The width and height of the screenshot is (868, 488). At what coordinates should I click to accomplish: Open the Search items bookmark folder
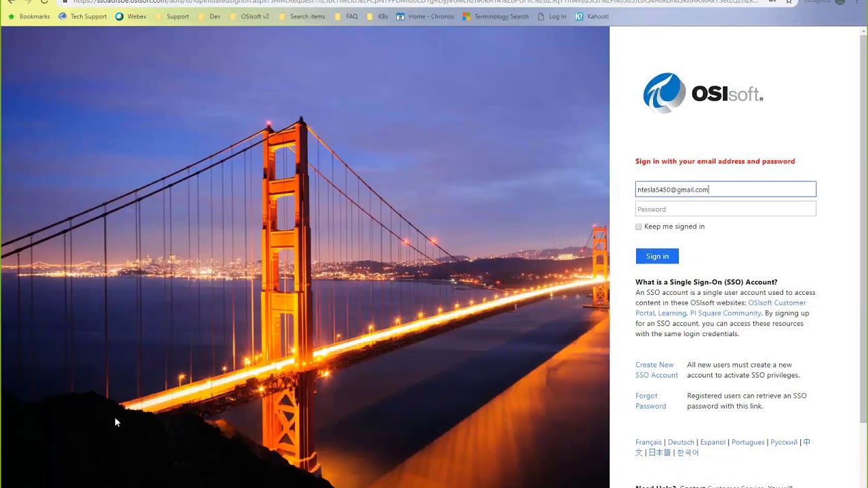tap(302, 16)
